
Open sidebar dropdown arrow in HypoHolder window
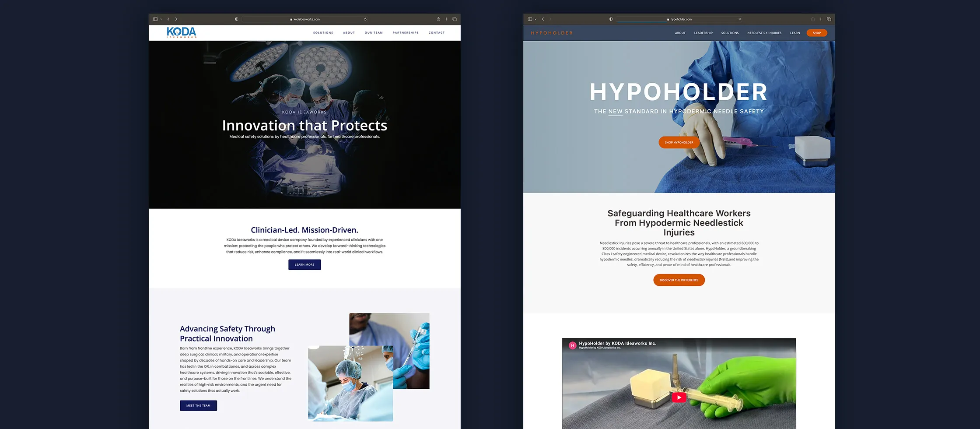[x=535, y=19]
